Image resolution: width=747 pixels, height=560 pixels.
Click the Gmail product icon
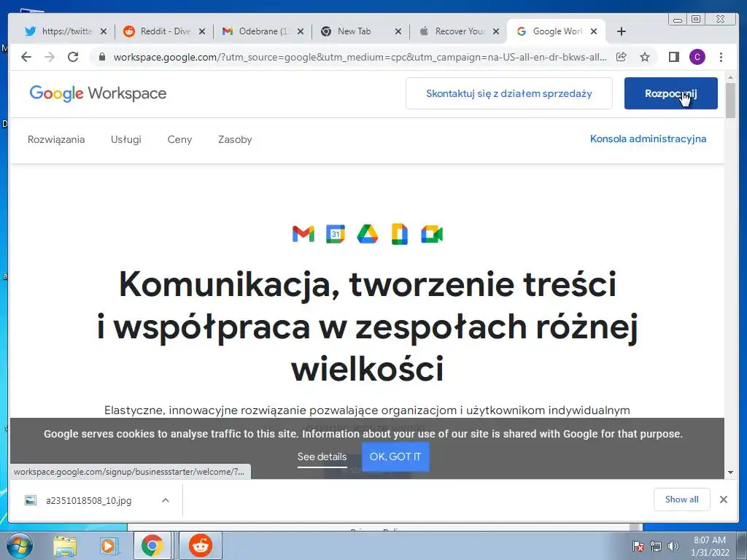pyautogui.click(x=303, y=234)
